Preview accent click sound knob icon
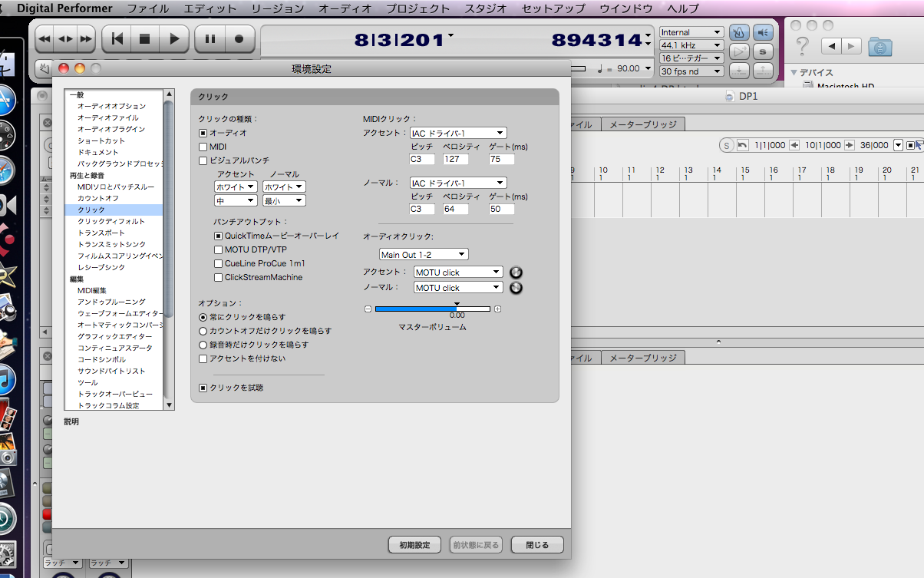 click(x=516, y=272)
